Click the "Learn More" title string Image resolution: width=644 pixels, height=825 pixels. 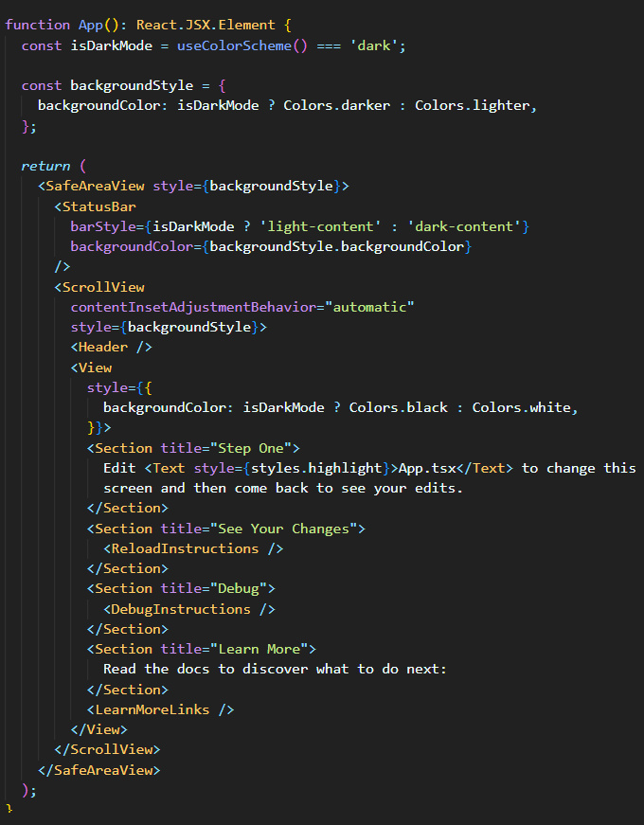(259, 649)
